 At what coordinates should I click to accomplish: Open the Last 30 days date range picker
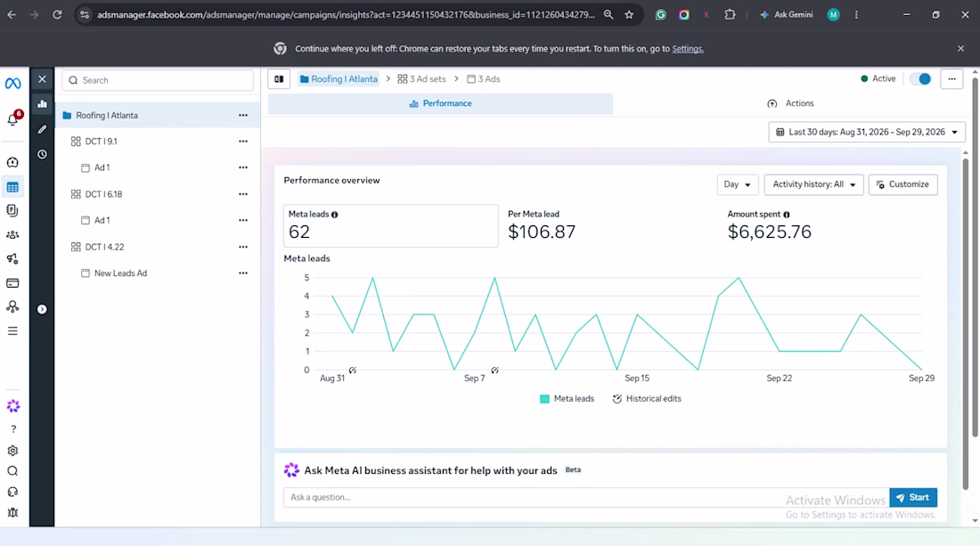(867, 132)
